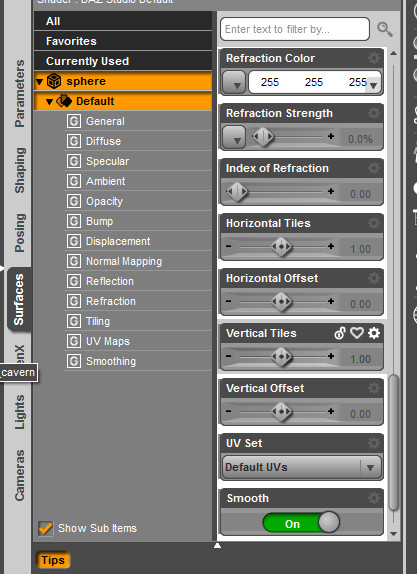Click Vertical Tiles link icon
The image size is (417, 574).
(340, 333)
